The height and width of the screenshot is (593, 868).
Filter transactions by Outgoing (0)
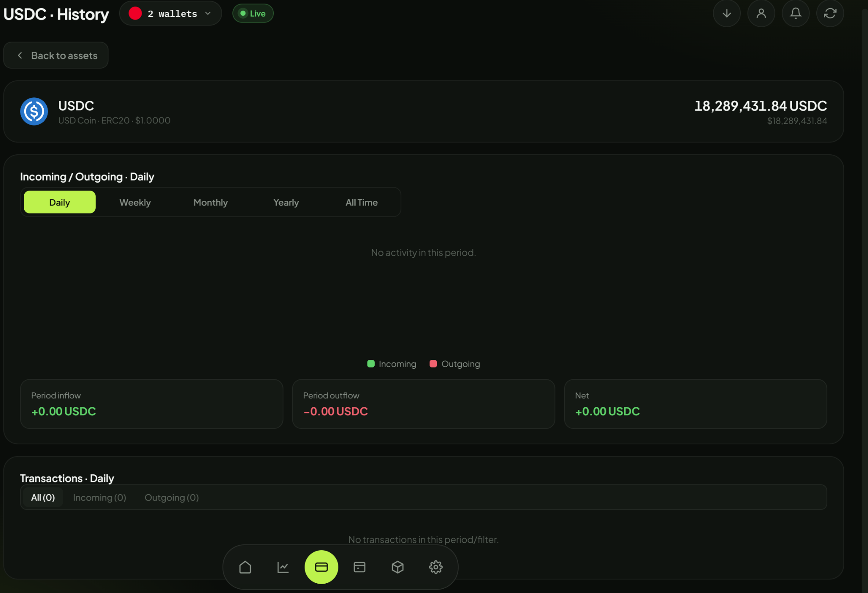[x=172, y=498]
